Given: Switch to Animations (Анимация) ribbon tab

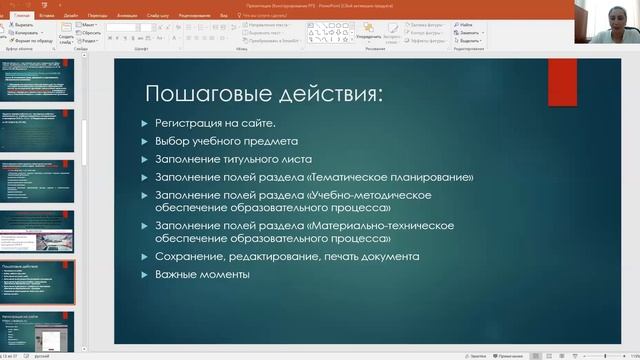Looking at the screenshot, I should tap(127, 16).
